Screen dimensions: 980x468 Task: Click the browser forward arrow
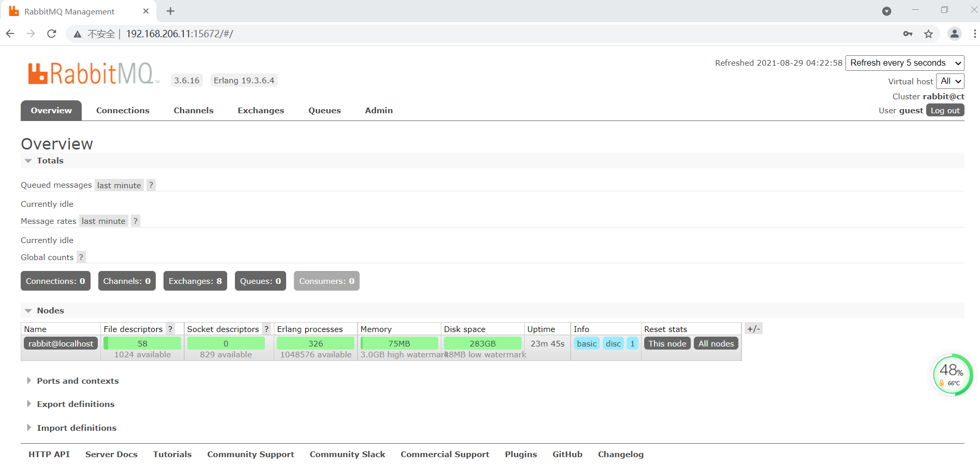click(x=31, y=34)
